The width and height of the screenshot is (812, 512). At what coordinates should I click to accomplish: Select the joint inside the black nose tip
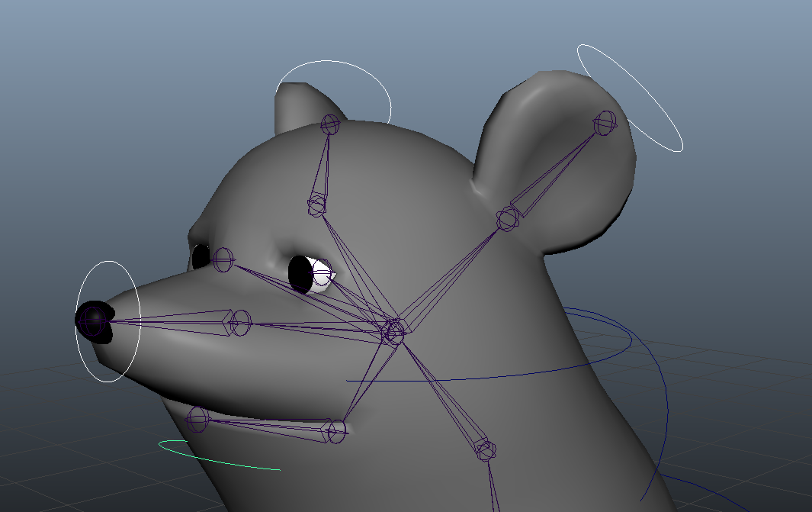93,321
